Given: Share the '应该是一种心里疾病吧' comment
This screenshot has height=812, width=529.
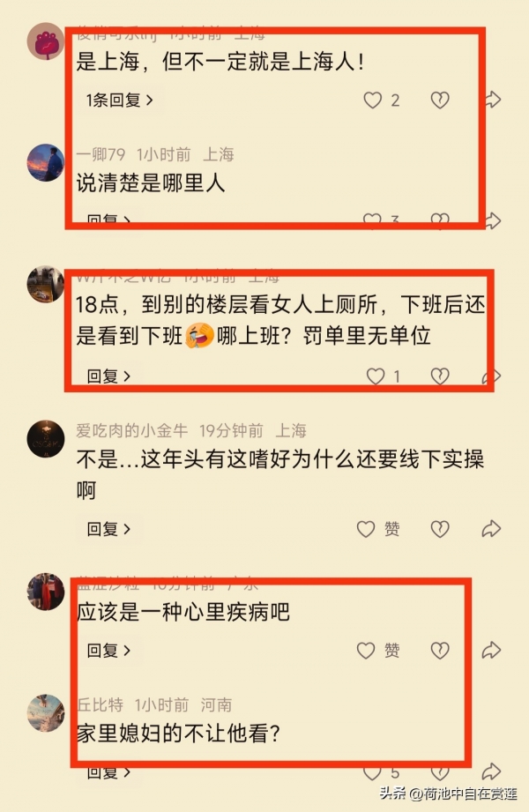Looking at the screenshot, I should 491,650.
